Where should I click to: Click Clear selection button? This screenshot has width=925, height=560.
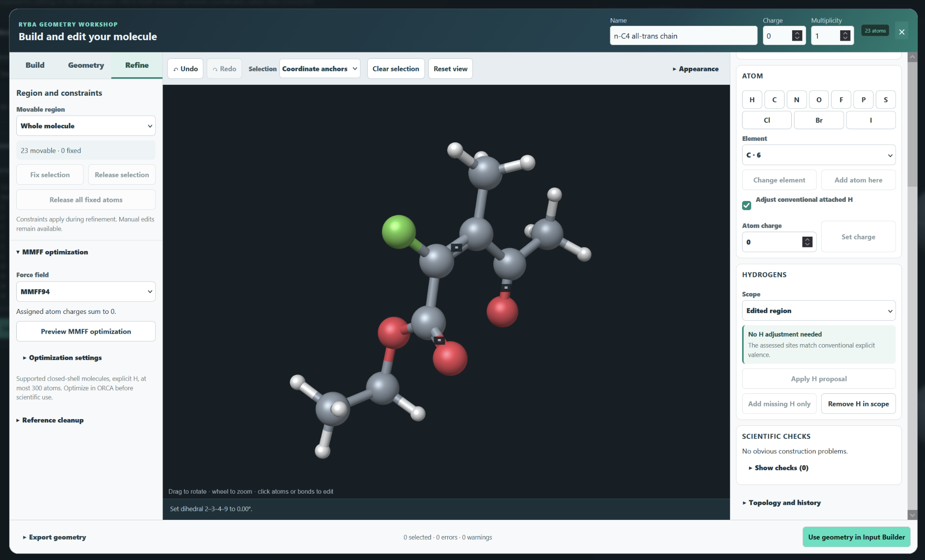tap(396, 69)
